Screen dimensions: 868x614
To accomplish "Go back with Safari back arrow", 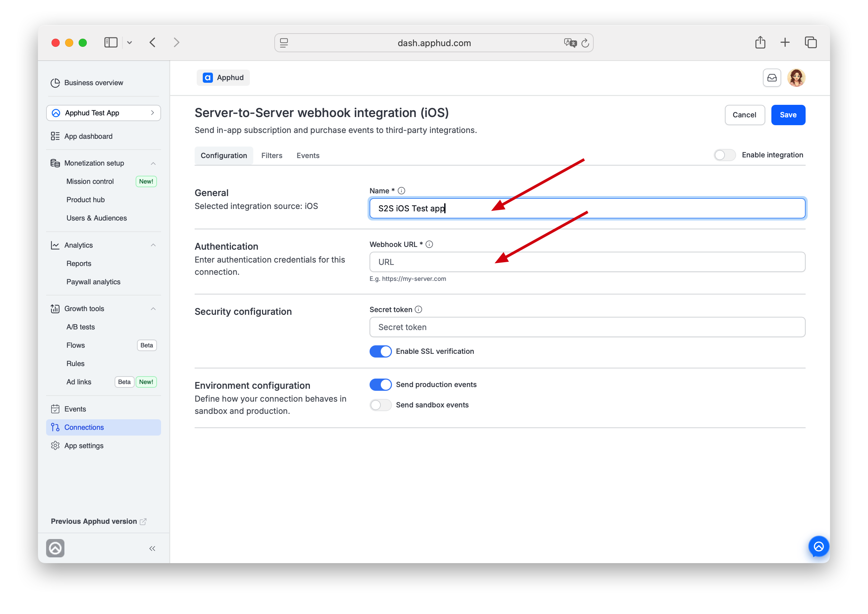I will [x=153, y=42].
